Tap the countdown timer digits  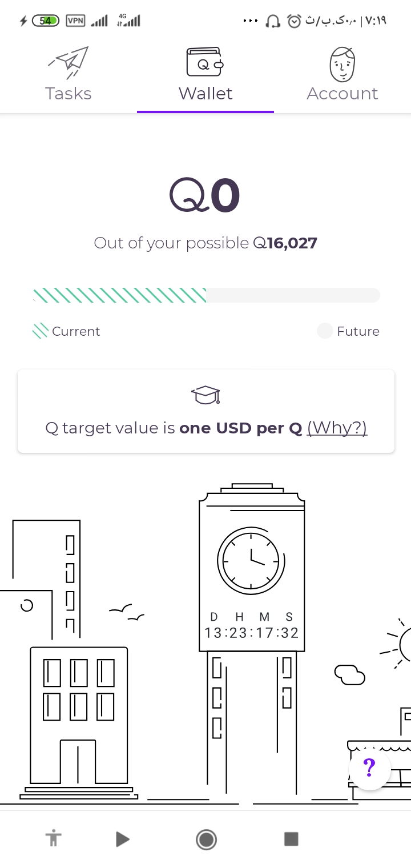click(251, 633)
